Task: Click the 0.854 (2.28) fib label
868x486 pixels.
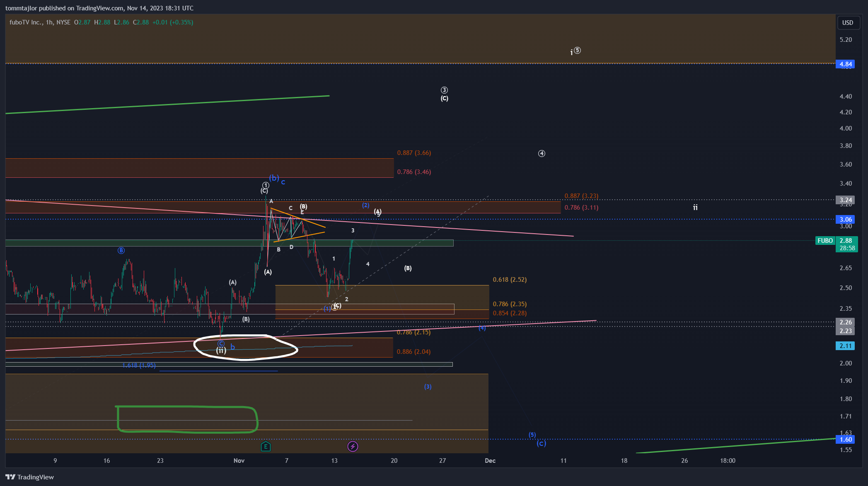Action: tap(510, 313)
